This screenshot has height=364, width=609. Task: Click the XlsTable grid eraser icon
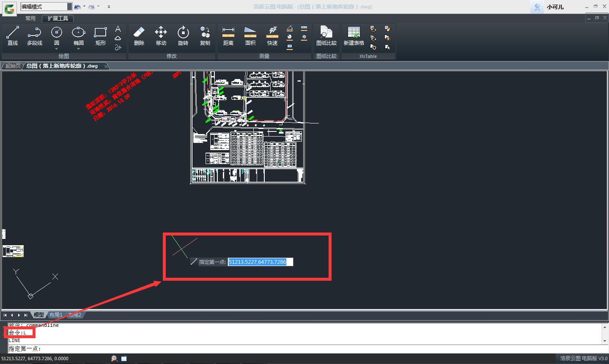(387, 29)
